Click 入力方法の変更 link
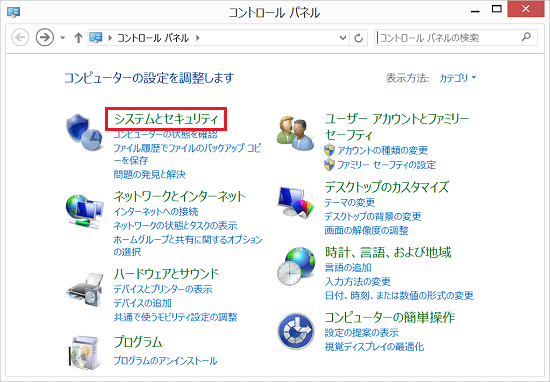The image size is (550, 382). [x=357, y=281]
